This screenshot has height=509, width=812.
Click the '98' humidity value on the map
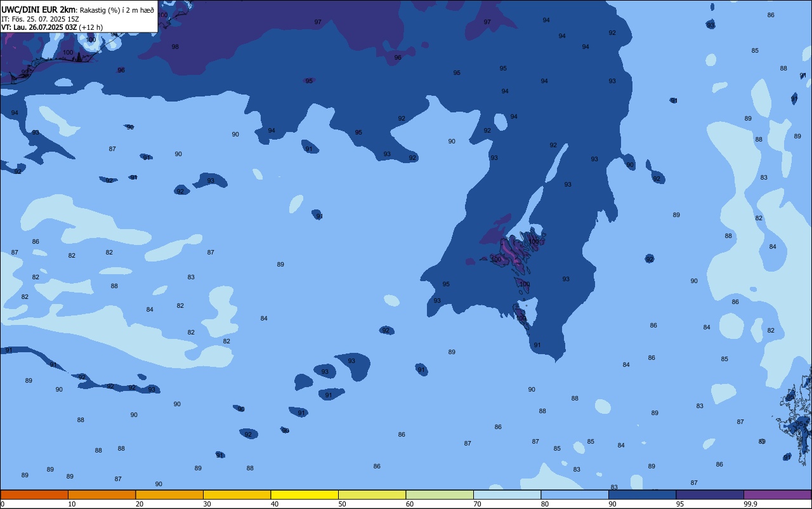175,47
